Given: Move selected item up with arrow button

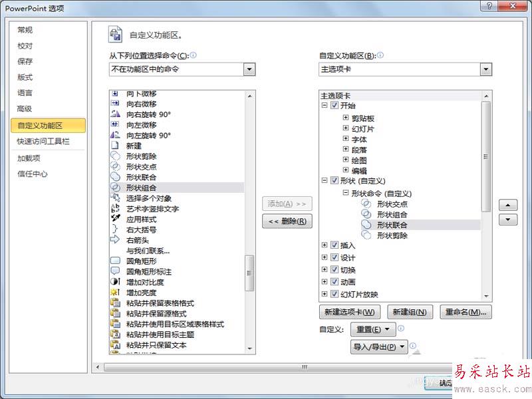Looking at the screenshot, I should click(508, 205).
